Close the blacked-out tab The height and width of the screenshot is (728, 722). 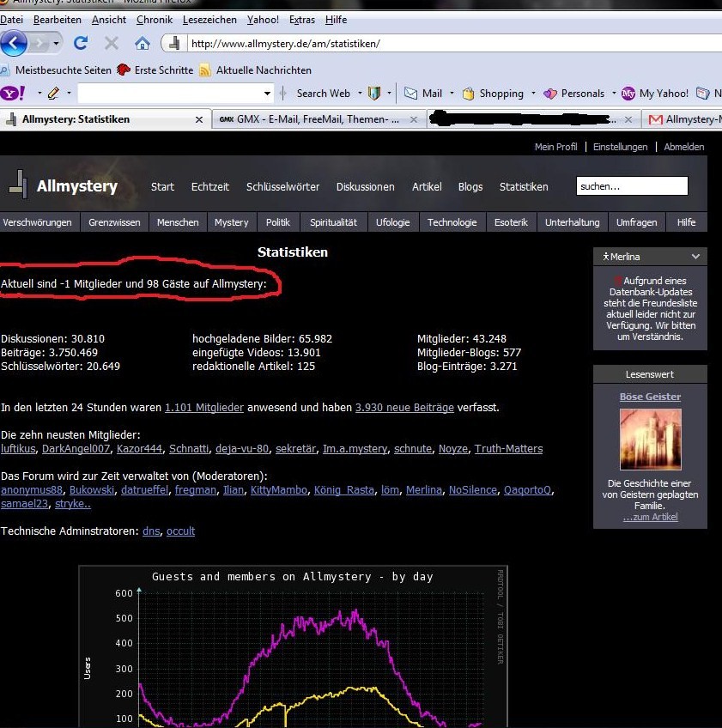[628, 120]
